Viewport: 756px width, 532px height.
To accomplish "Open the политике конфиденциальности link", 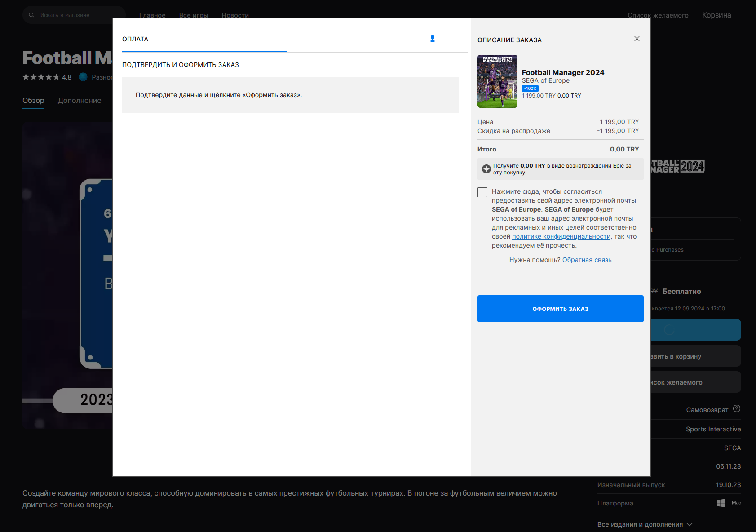I will pos(561,237).
